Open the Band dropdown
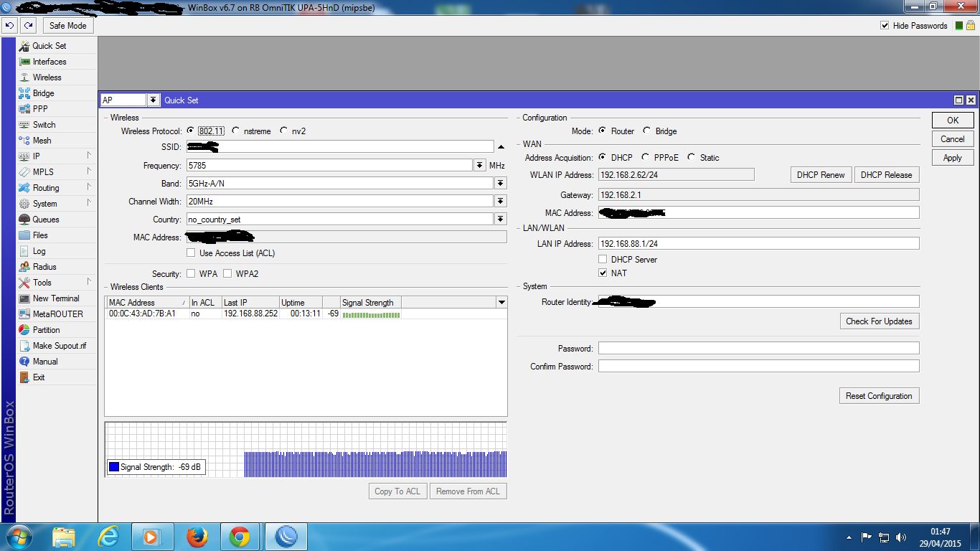Viewport: 980px width, 551px height. 501,184
